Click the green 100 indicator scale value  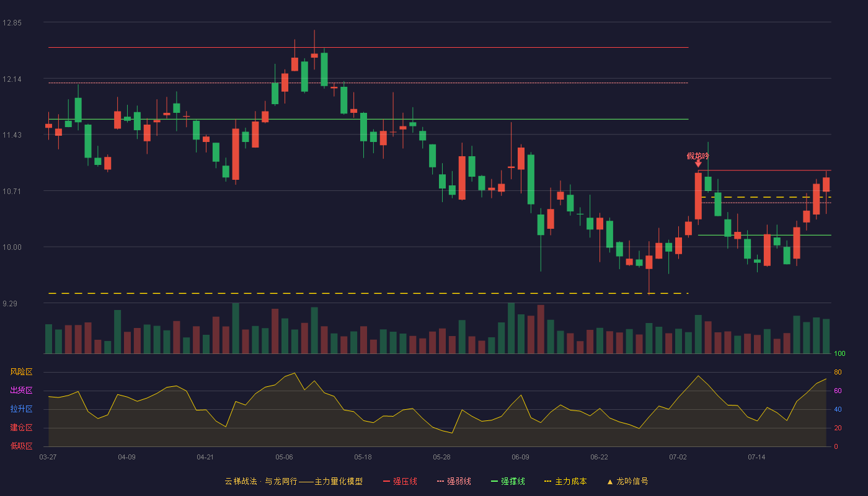pos(840,354)
